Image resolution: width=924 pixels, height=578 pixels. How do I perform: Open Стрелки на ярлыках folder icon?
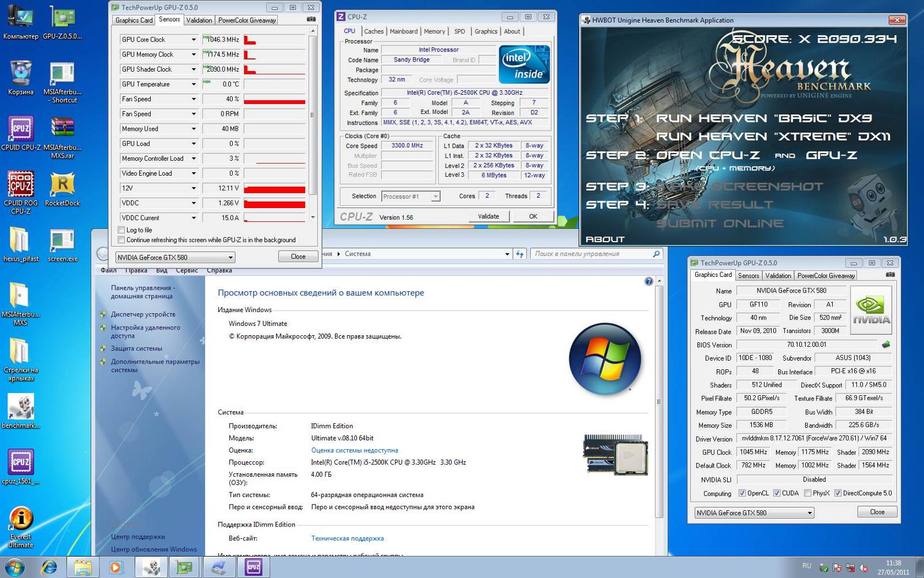click(21, 360)
